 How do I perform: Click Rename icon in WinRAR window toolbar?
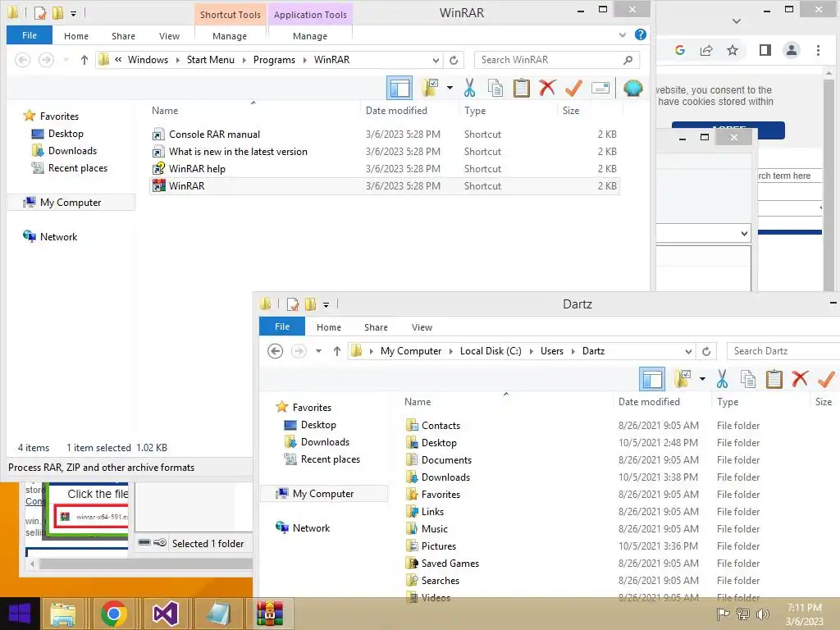600,88
